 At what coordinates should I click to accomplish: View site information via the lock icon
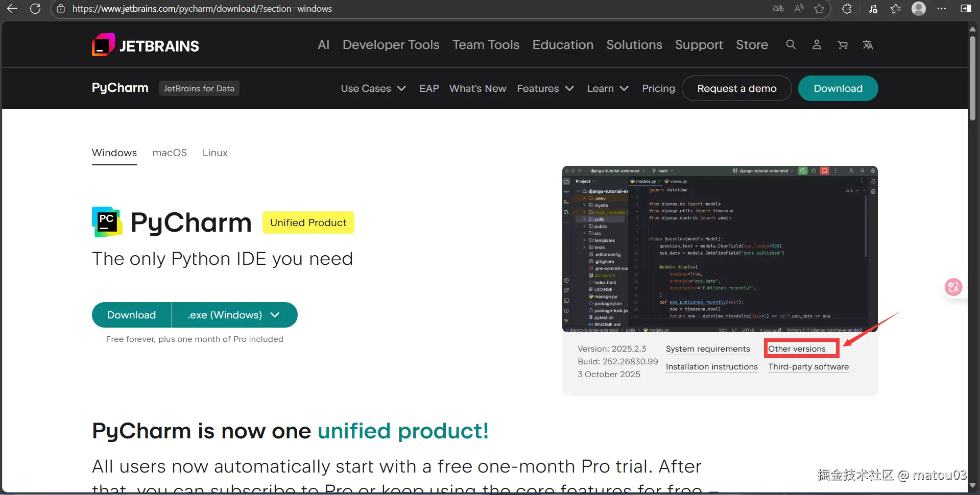[x=61, y=9]
